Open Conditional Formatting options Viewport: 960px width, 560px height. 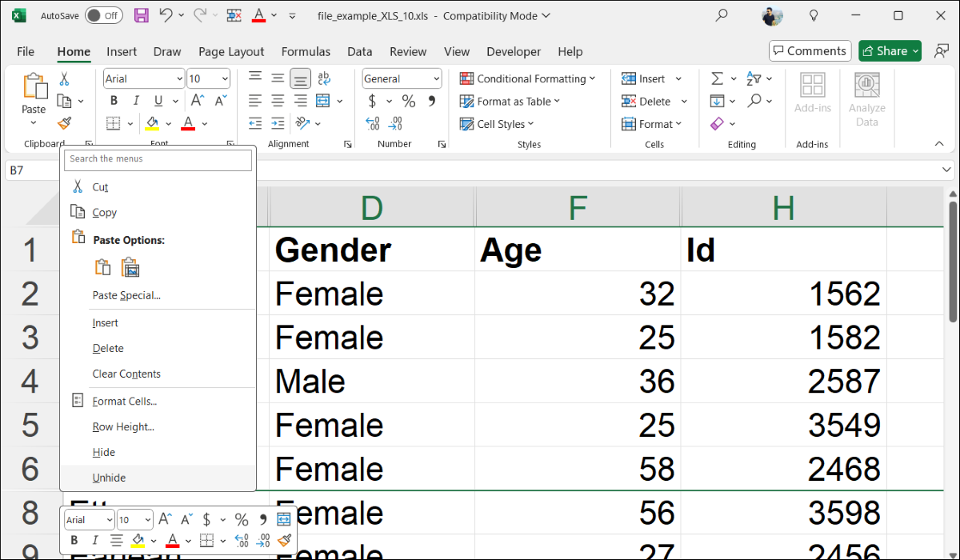pos(528,78)
